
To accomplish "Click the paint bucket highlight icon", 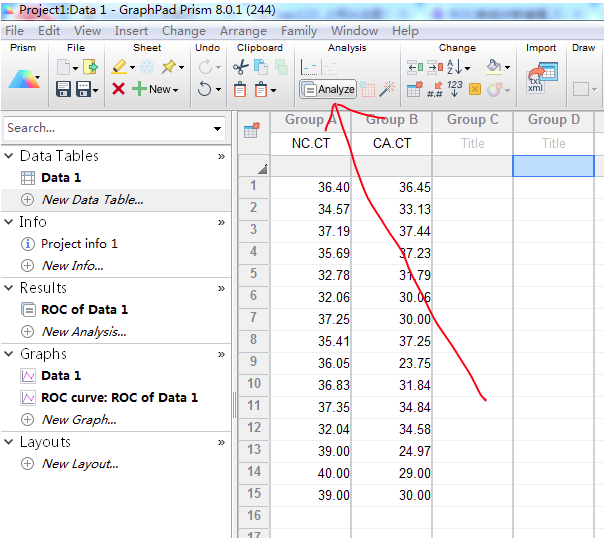I will coord(494,67).
